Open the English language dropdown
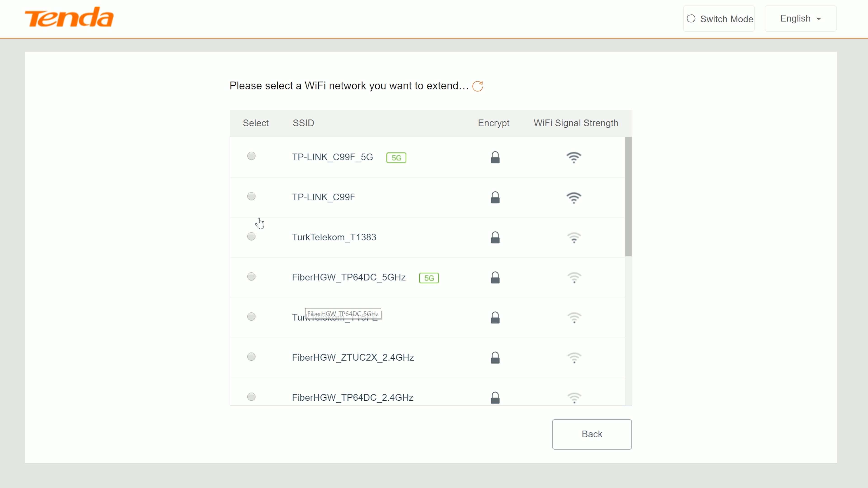The height and width of the screenshot is (488, 868). 800,19
